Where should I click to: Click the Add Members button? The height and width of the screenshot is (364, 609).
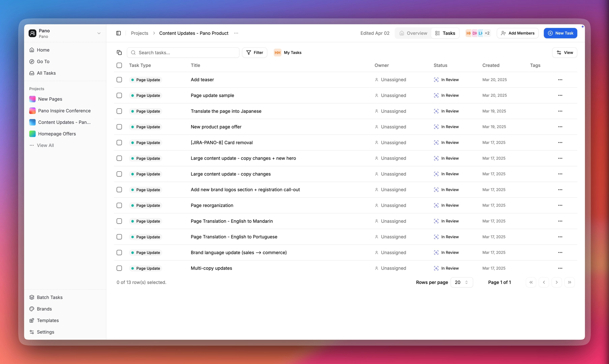tap(517, 33)
